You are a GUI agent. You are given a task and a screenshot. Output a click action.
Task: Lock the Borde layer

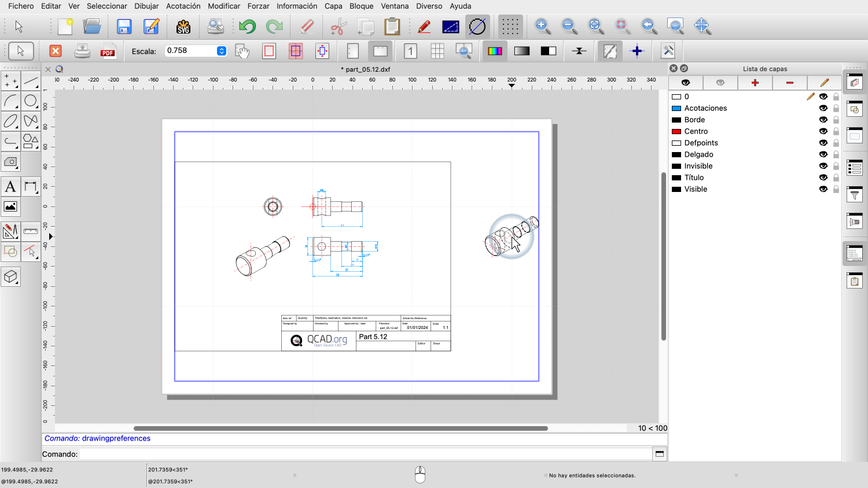836,120
